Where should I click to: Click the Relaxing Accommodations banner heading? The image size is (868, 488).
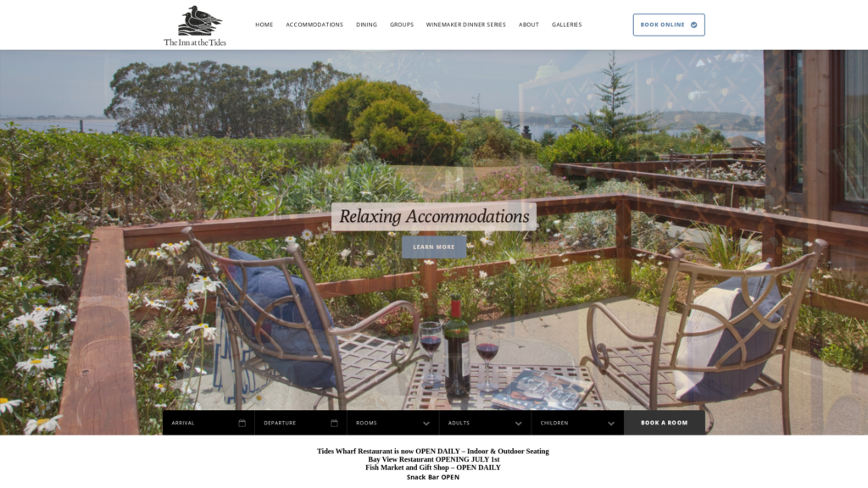coord(434,216)
